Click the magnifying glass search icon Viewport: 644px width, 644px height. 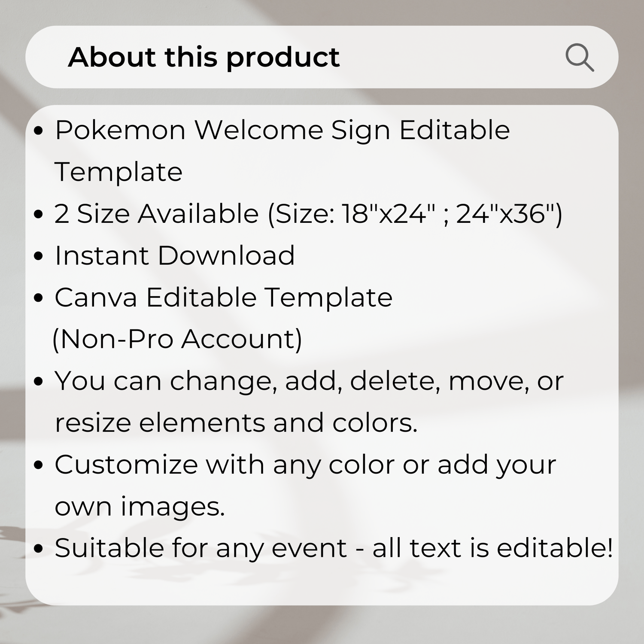click(580, 57)
